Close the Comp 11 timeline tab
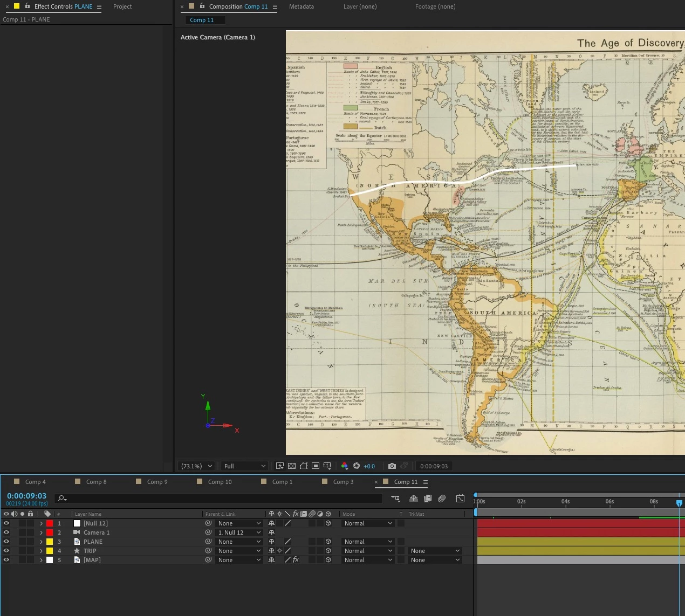This screenshot has width=685, height=616. [x=376, y=482]
